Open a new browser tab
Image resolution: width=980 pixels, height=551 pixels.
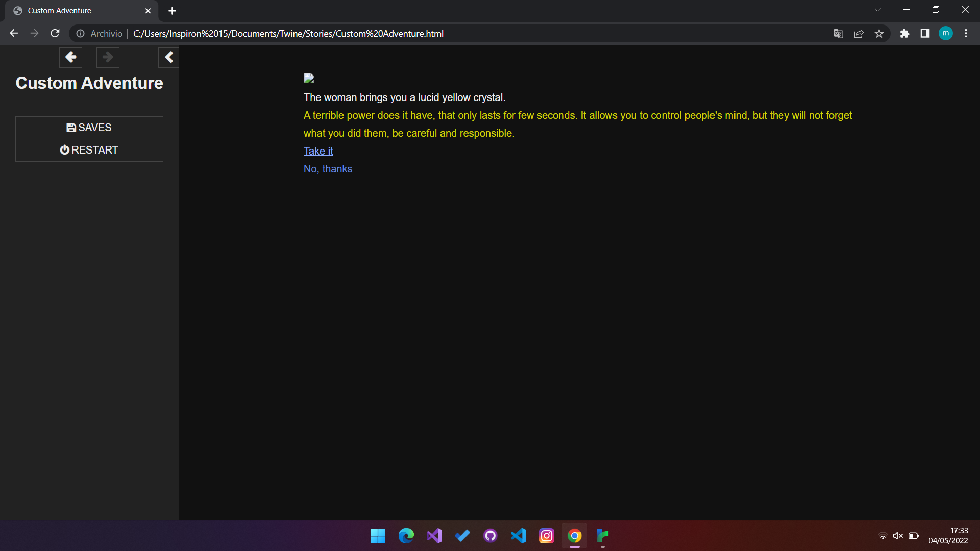tap(172, 11)
